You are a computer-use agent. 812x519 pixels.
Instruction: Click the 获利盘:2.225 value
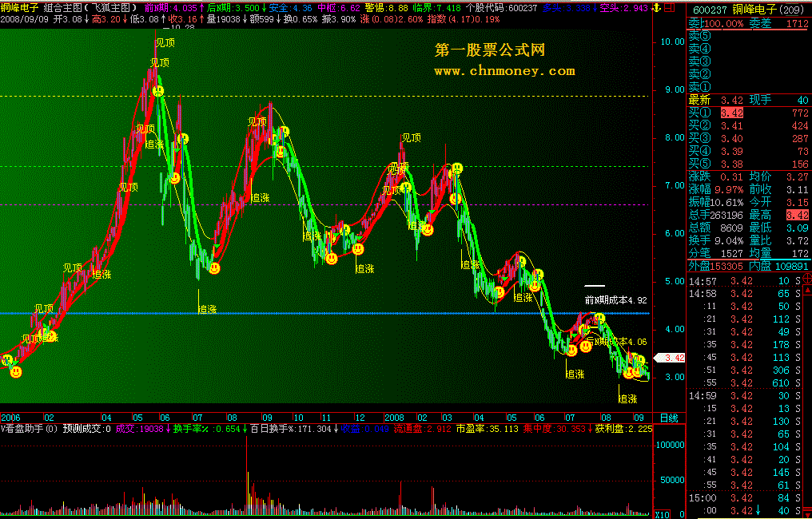(623, 429)
